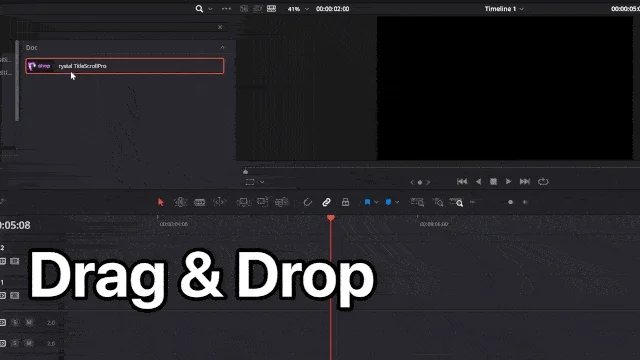Click the red playhead marker on ruler
640x360 pixels.
331,218
